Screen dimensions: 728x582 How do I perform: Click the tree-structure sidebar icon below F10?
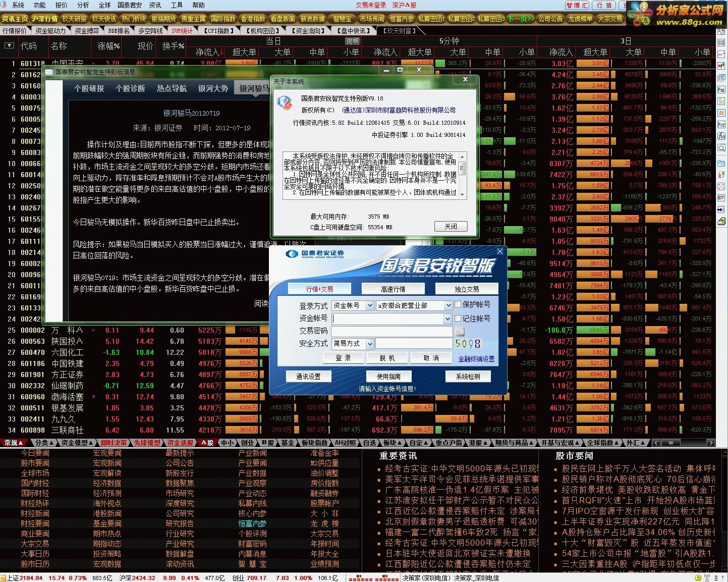(721, 101)
